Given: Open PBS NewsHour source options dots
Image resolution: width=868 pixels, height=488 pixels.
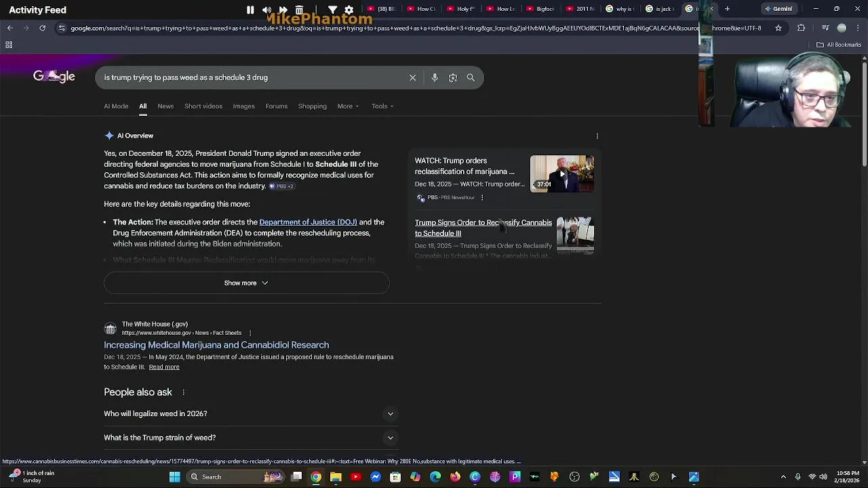Looking at the screenshot, I should 482,198.
